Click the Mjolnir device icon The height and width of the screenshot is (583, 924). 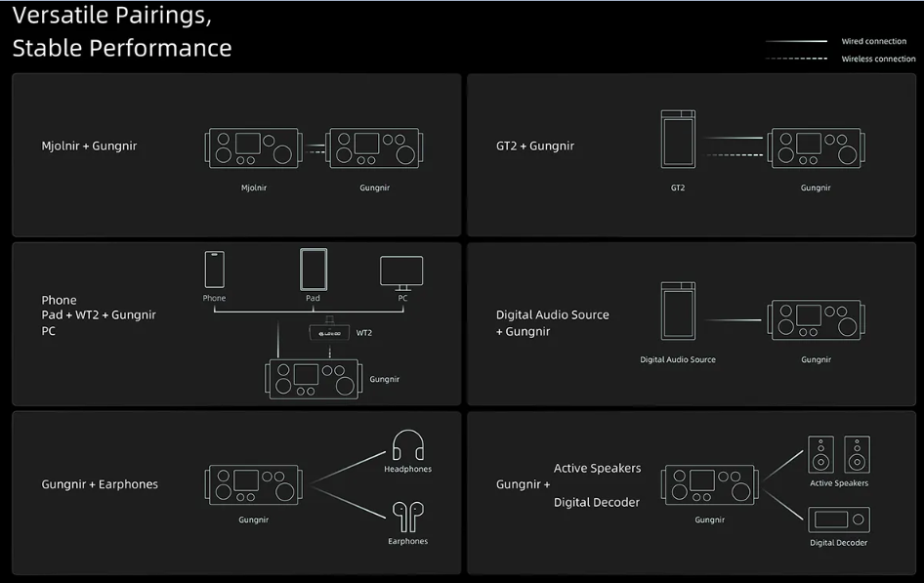coord(253,147)
